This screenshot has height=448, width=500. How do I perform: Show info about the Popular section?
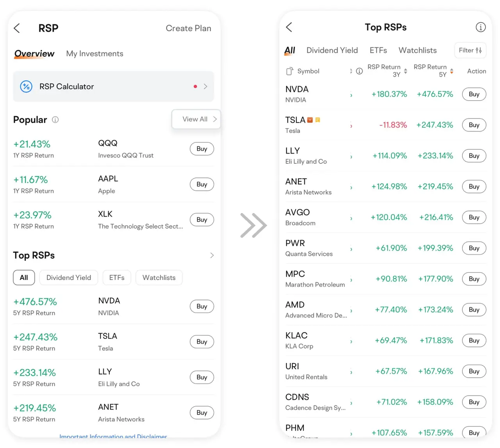[55, 120]
